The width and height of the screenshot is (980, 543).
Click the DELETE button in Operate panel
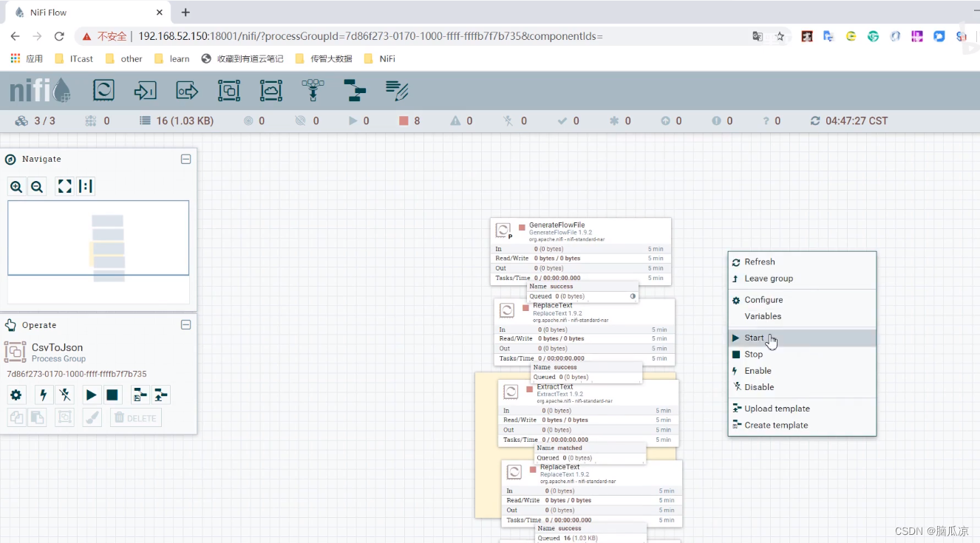coord(136,418)
